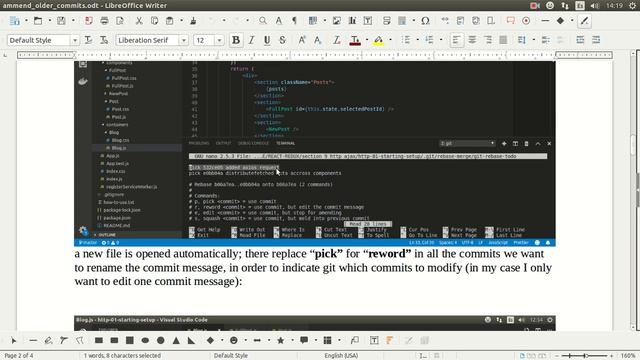640x360 pixels.
Task: Justify paragraph text
Action: pos(503,40)
